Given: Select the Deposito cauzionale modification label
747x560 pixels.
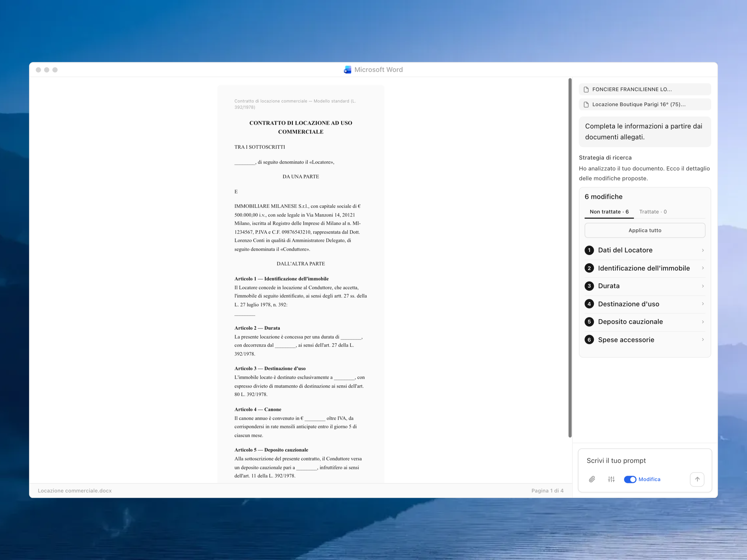Looking at the screenshot, I should [630, 322].
